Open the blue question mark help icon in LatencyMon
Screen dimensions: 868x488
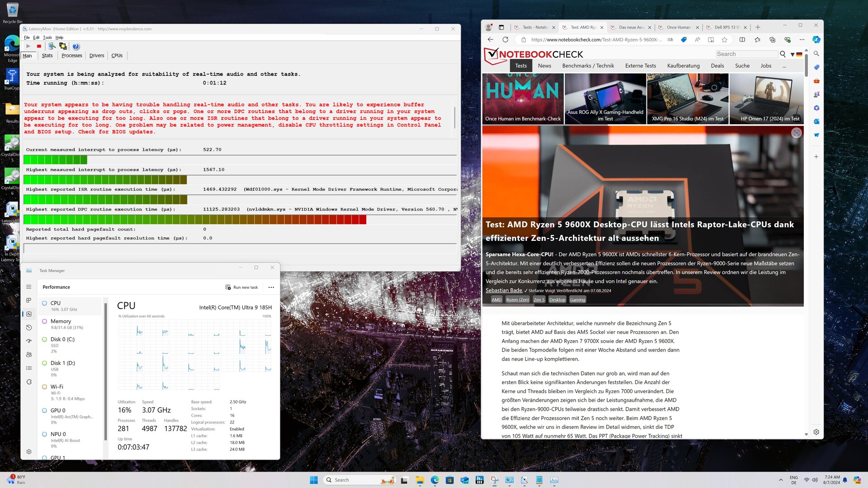[x=76, y=47]
